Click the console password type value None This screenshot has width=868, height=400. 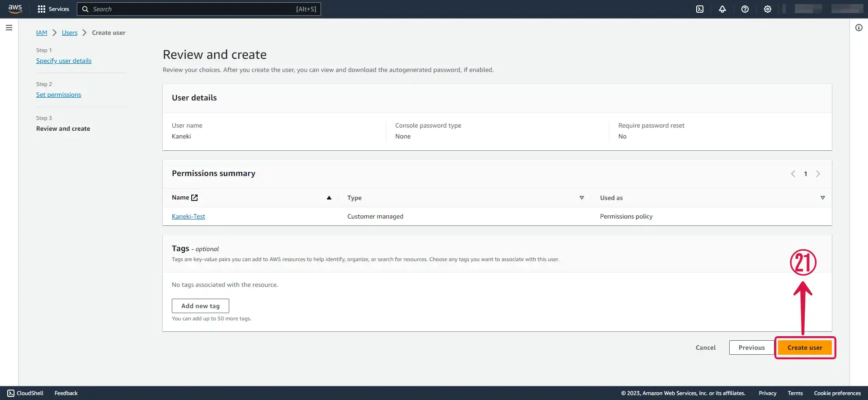403,136
